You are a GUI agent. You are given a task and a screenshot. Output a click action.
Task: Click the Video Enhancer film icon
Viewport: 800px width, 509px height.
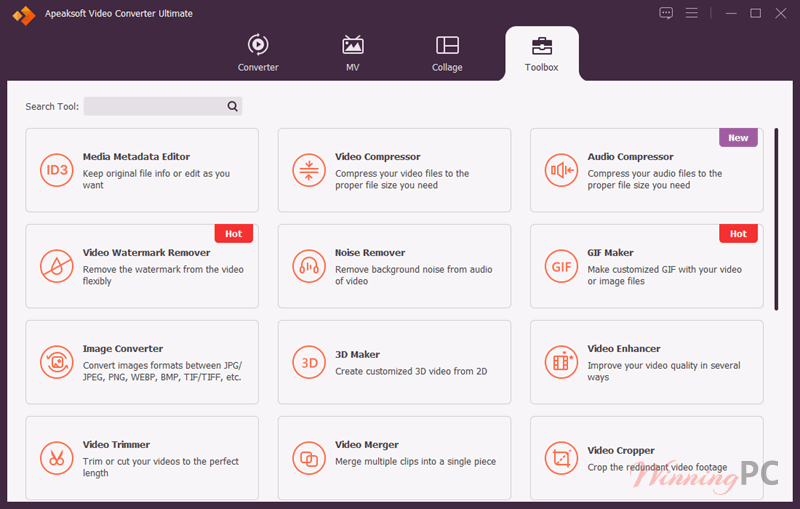click(x=561, y=362)
